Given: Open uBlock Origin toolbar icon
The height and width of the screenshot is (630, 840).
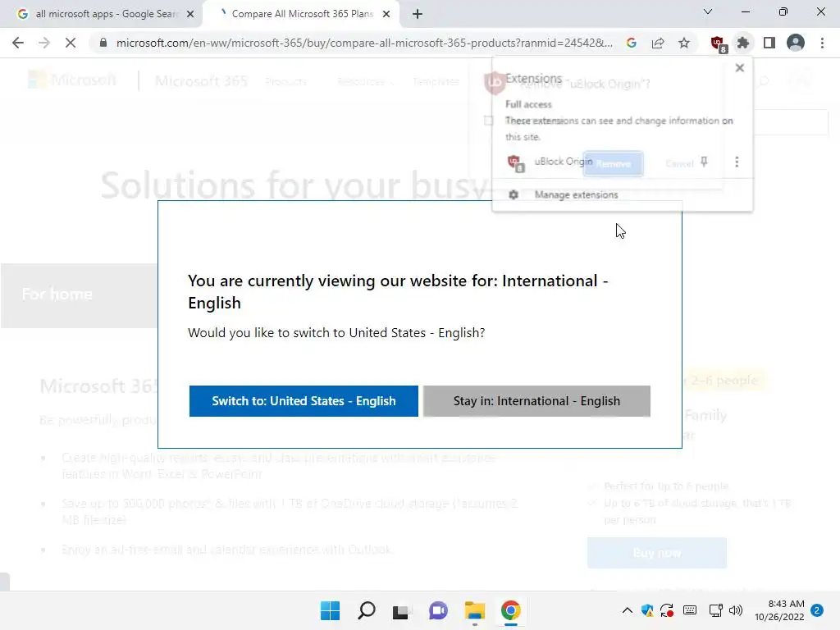Looking at the screenshot, I should coord(718,43).
